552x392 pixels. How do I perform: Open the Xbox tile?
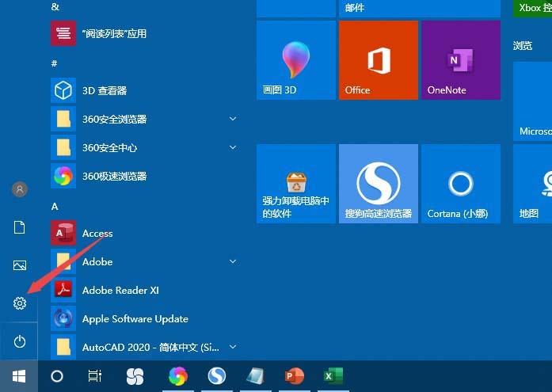tap(533, 9)
